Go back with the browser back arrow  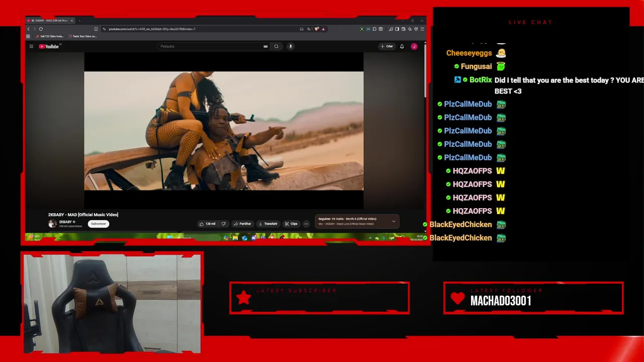29,29
